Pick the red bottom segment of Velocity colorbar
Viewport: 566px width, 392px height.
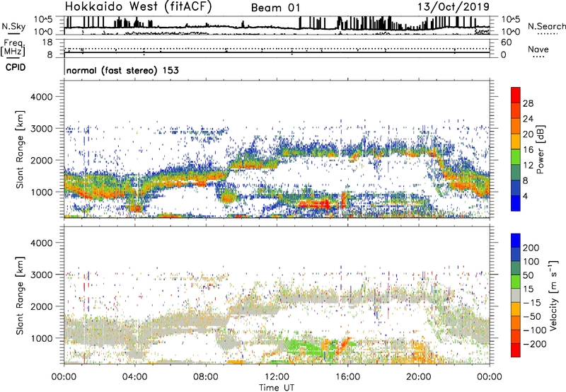(x=516, y=350)
